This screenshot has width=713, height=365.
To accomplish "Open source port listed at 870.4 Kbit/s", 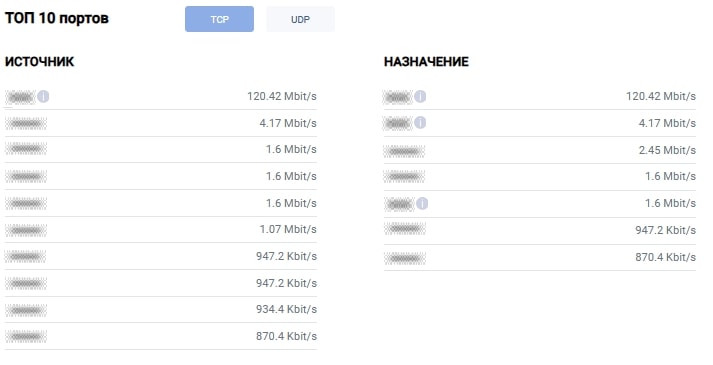I will [x=26, y=337].
